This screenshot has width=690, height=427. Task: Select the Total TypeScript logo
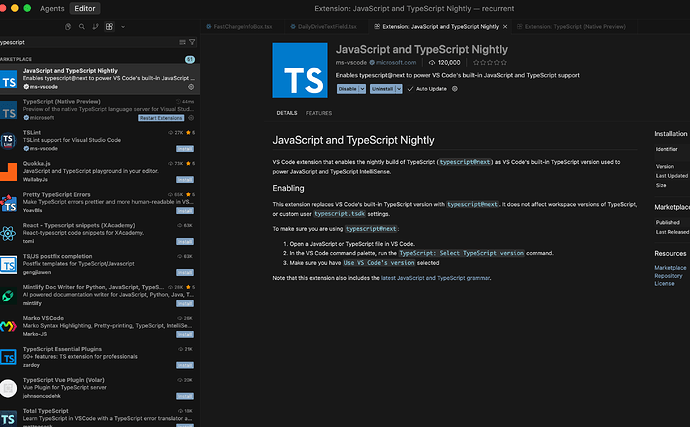coord(8,419)
